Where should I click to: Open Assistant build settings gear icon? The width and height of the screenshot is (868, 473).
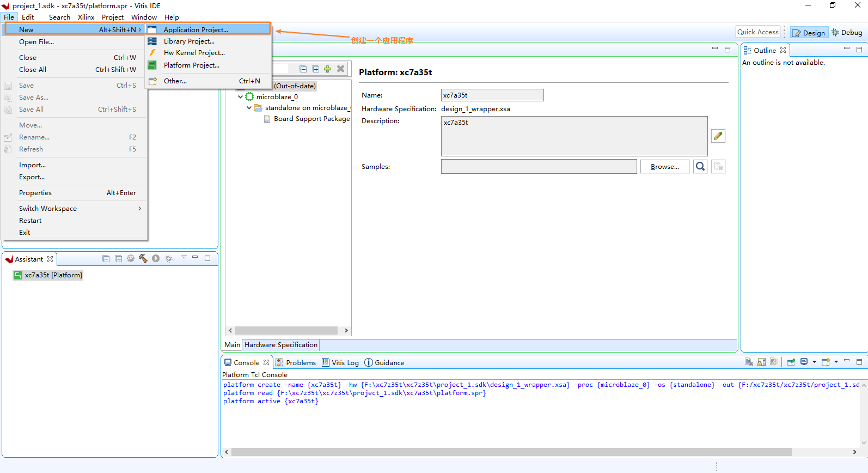point(131,259)
